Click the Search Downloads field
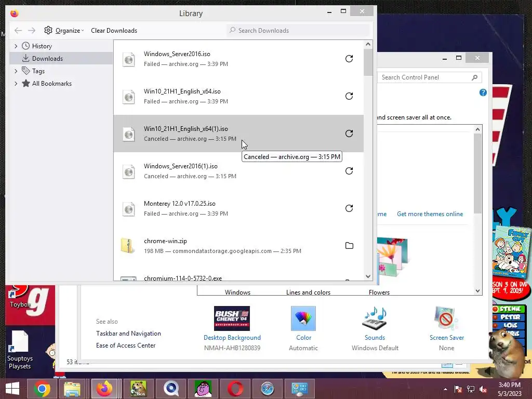 (x=299, y=31)
